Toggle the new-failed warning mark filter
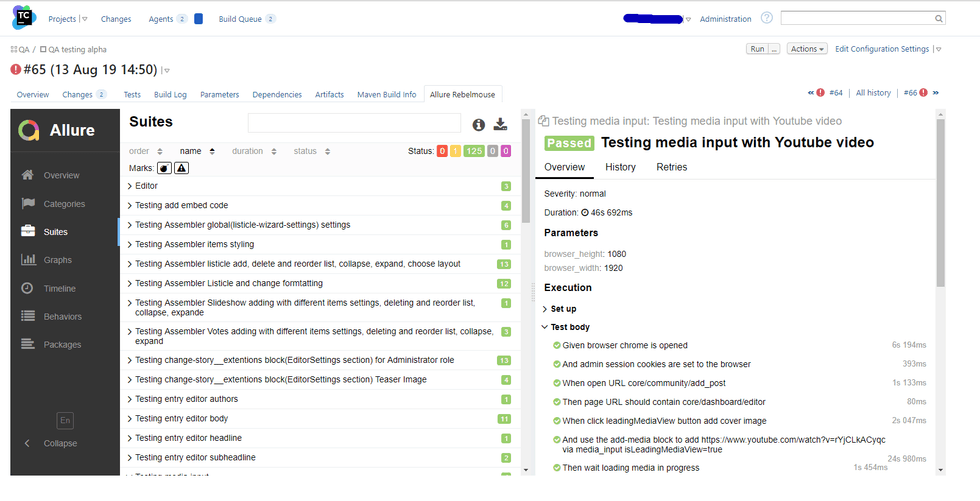Image resolution: width=980 pixels, height=501 pixels. point(181,168)
